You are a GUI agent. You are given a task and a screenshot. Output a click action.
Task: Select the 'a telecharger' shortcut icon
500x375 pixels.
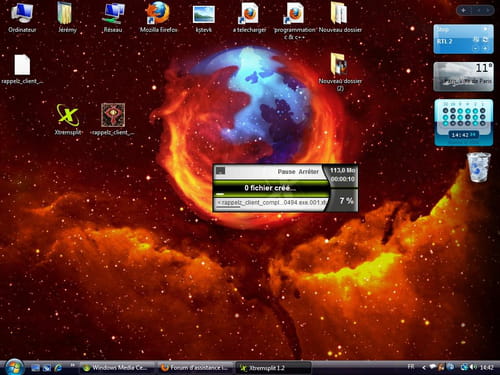click(x=249, y=17)
